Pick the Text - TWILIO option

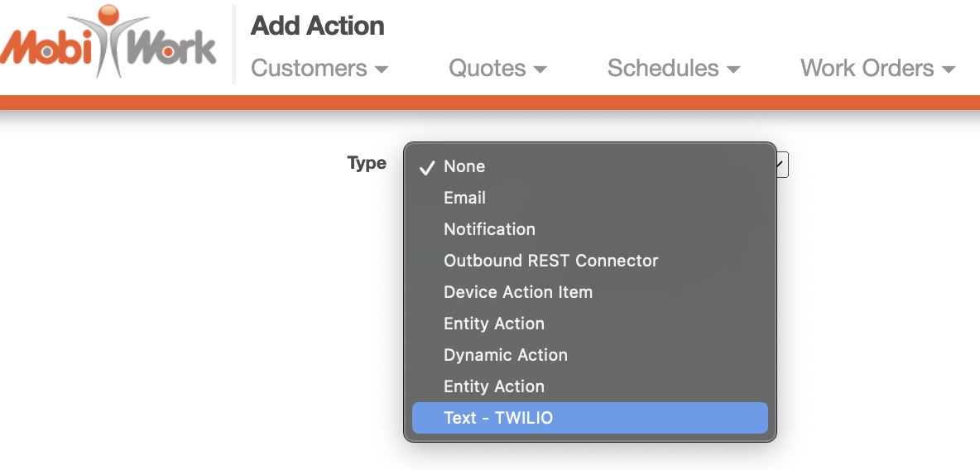(498, 418)
